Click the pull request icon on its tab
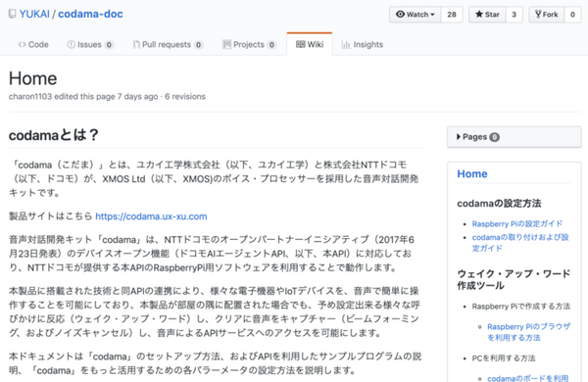Viewport: 588px width, 382px height. point(136,44)
